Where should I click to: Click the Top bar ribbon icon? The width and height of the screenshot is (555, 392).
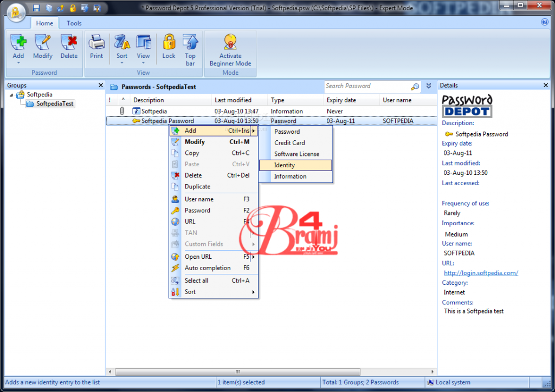pyautogui.click(x=190, y=42)
